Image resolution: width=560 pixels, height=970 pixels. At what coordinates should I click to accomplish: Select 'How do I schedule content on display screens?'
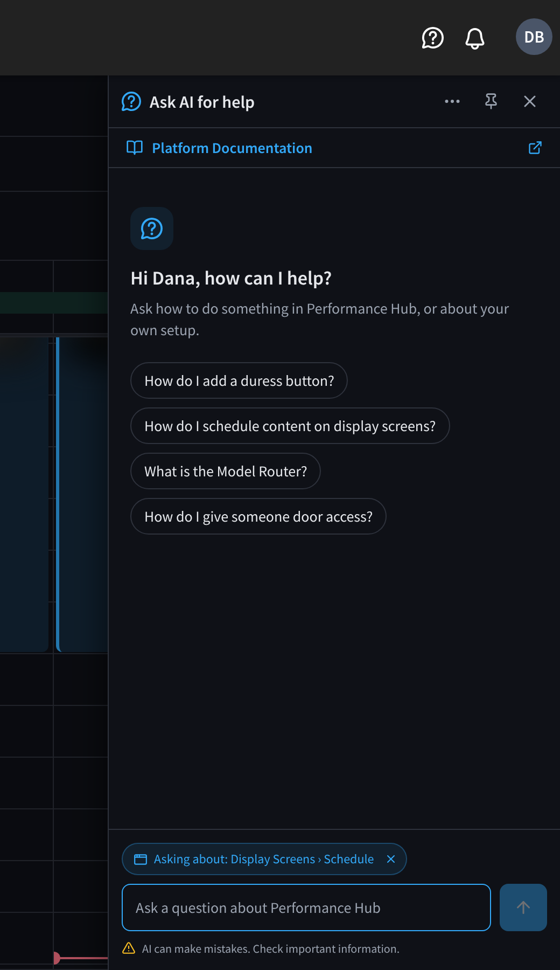point(290,426)
